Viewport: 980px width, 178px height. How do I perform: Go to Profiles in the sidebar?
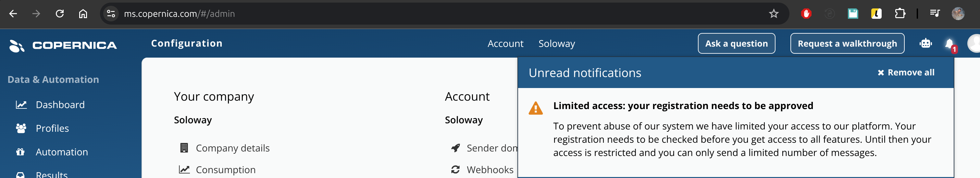pyautogui.click(x=52, y=128)
